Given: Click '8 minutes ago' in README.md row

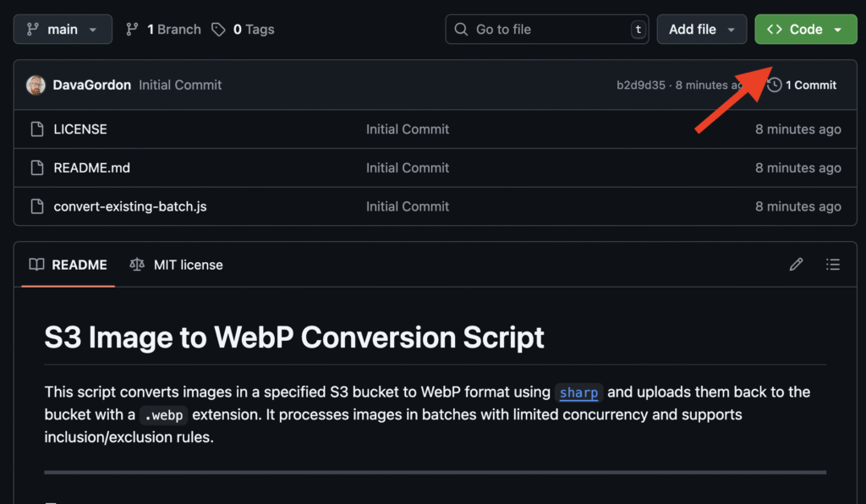Looking at the screenshot, I should click(x=798, y=167).
